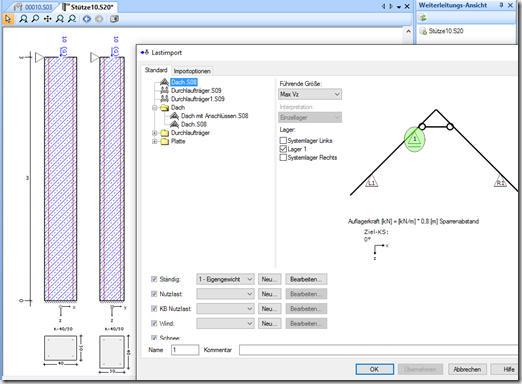Click the OK button
522x384 pixels.
(x=374, y=369)
